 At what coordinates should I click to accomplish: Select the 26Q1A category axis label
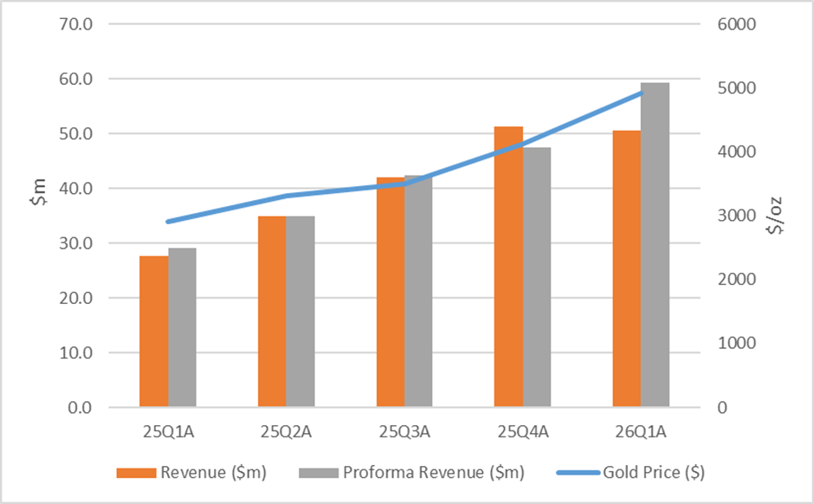point(641,432)
